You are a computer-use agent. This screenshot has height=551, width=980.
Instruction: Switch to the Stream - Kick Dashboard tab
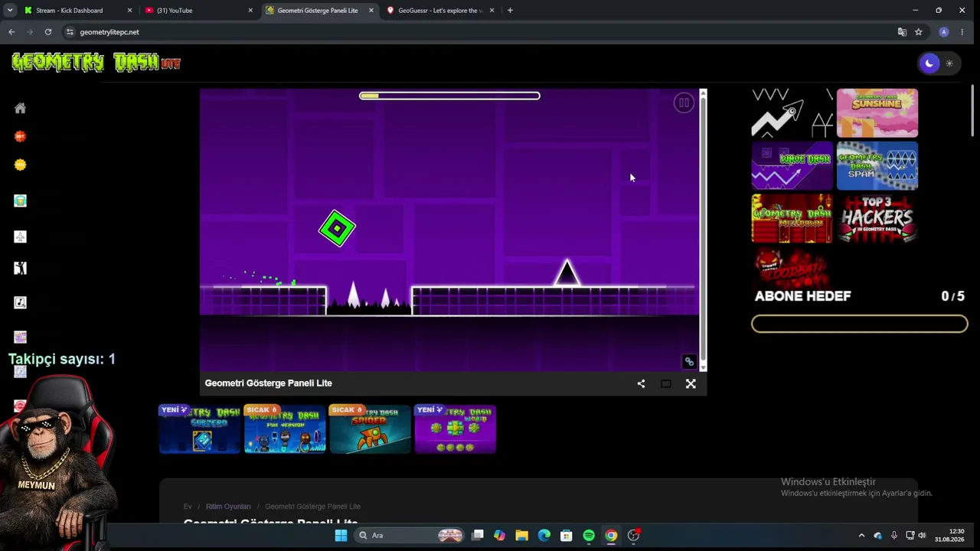pos(77,11)
